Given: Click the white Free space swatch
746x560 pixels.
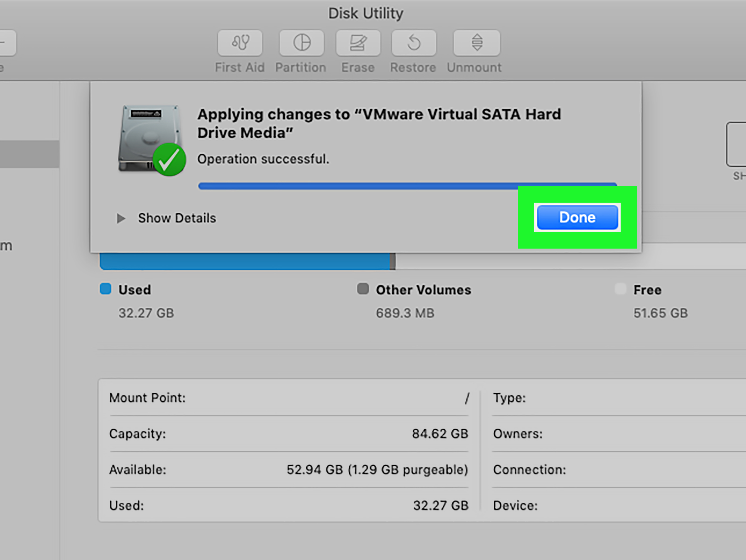Looking at the screenshot, I should 620,289.
